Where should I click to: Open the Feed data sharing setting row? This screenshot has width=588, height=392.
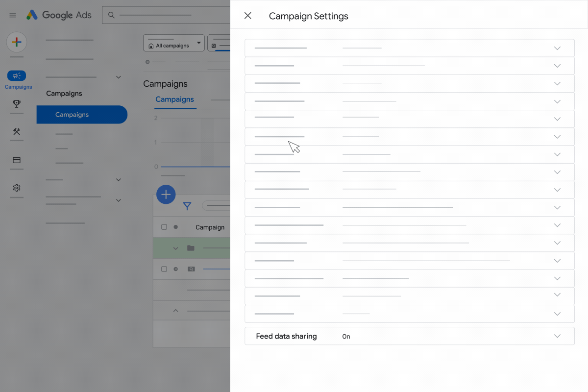click(410, 336)
